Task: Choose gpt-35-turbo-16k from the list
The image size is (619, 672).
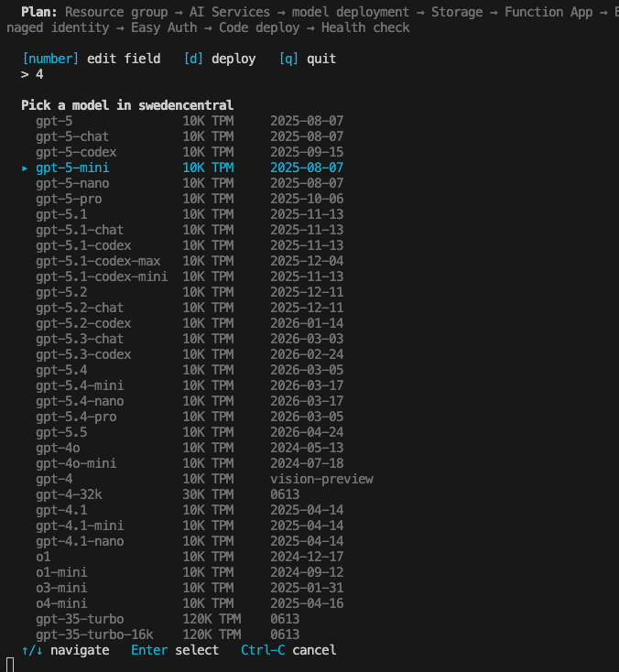Action: tap(168, 634)
